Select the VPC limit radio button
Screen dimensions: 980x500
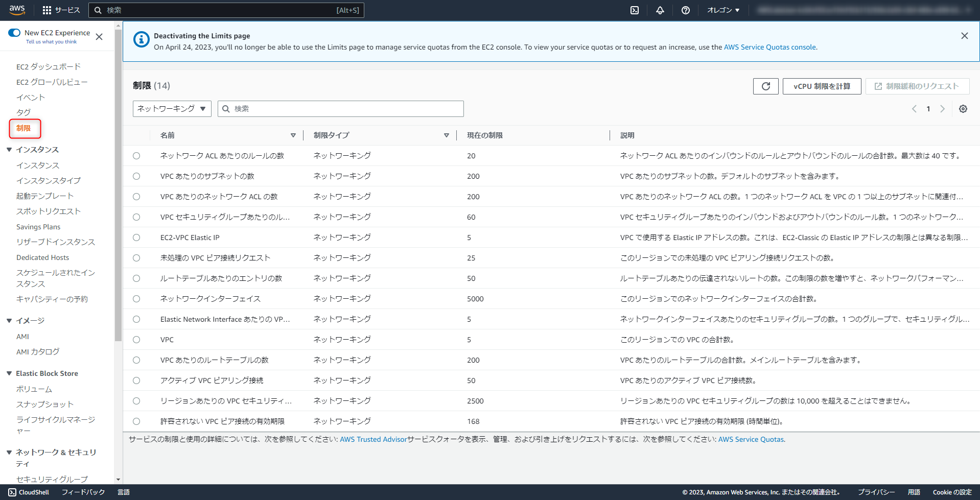[x=136, y=340]
